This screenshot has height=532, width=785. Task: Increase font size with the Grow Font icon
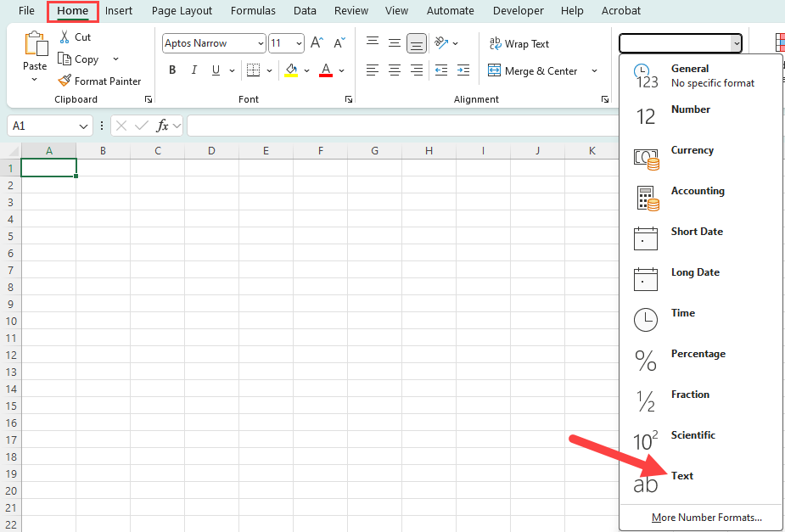[x=316, y=41]
